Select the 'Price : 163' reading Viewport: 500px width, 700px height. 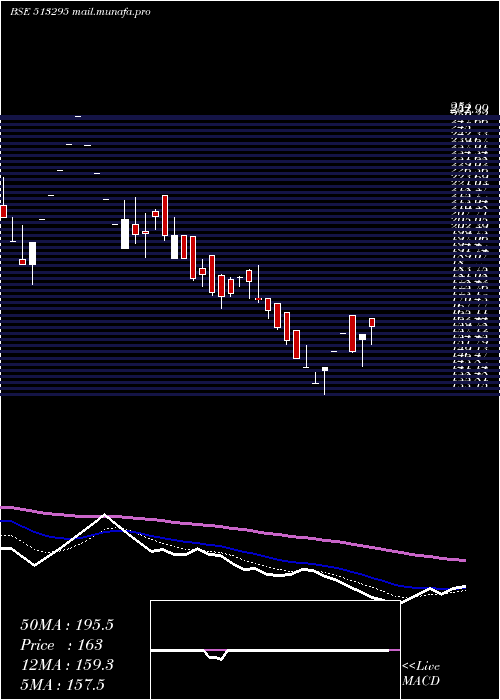click(62, 645)
